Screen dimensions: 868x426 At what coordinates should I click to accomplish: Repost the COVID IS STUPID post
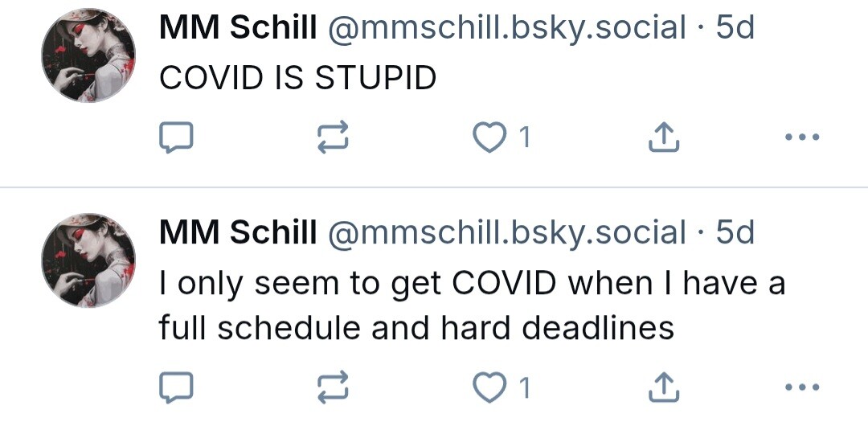tap(333, 137)
